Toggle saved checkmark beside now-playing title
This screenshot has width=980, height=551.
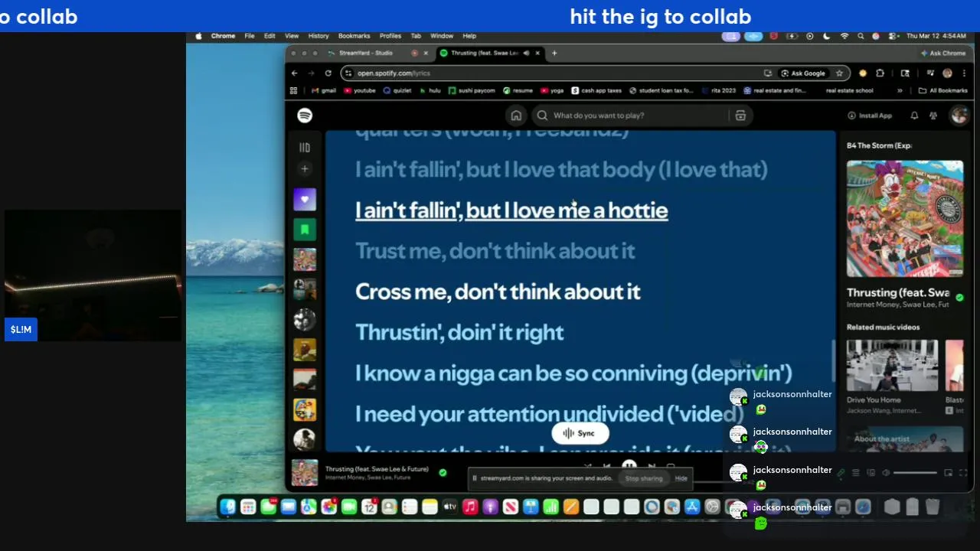[443, 473]
